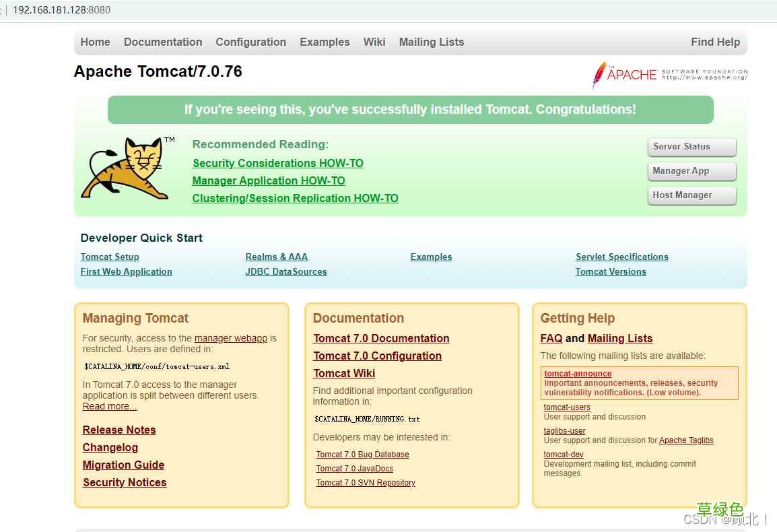
Task: Open the tomcat-announce mailing list link
Action: (x=578, y=374)
